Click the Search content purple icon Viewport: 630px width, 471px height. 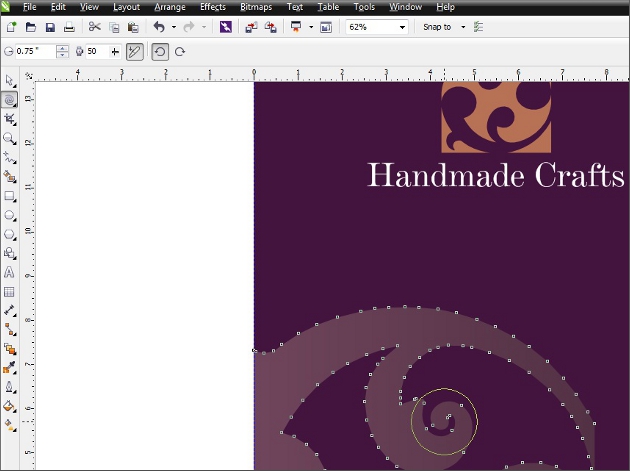[x=226, y=27]
